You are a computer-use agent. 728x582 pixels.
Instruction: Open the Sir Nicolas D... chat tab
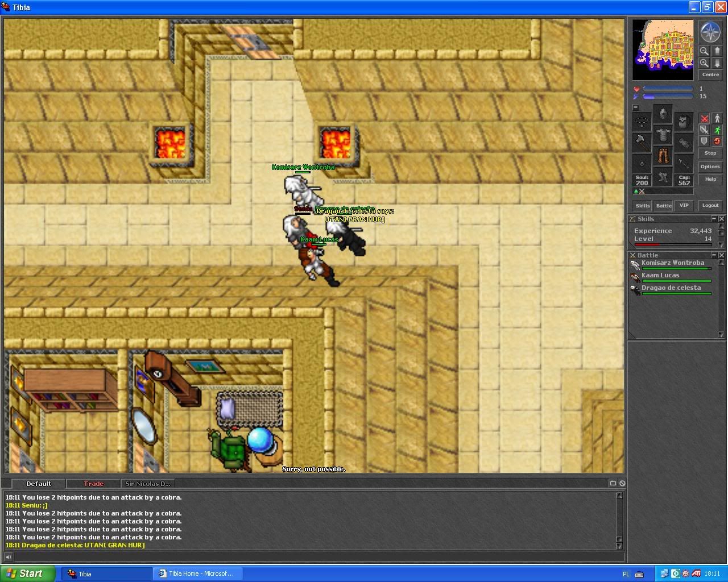148,484
